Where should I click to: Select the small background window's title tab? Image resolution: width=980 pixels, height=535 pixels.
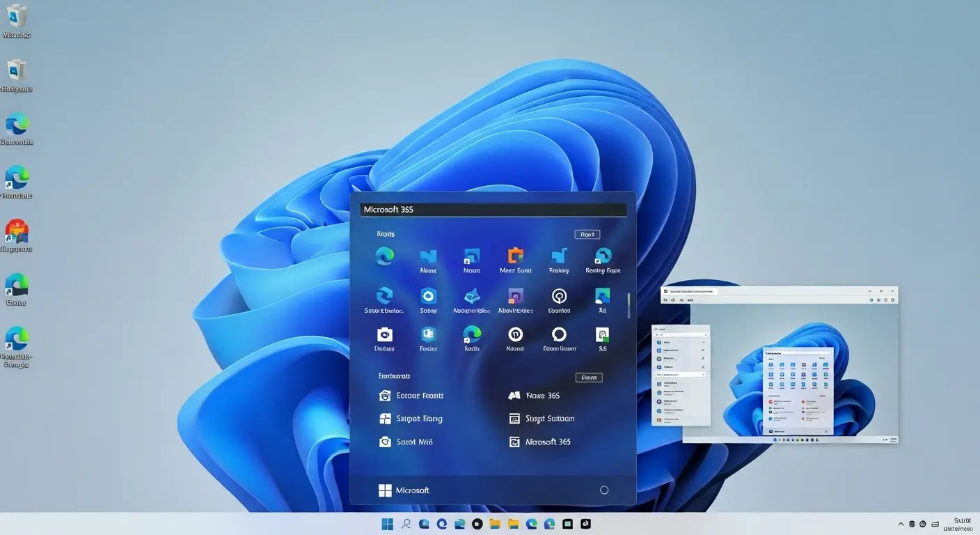[688, 291]
